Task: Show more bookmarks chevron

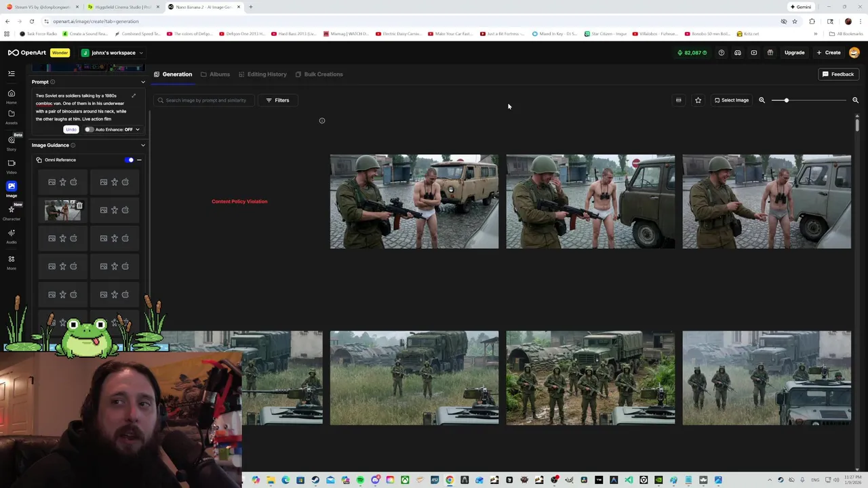Action: 816,34
